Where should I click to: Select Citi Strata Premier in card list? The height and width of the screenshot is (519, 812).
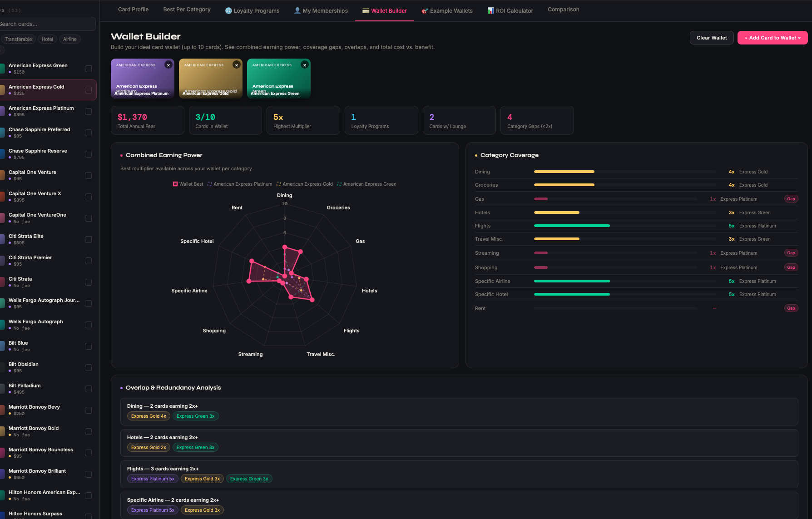coord(48,261)
